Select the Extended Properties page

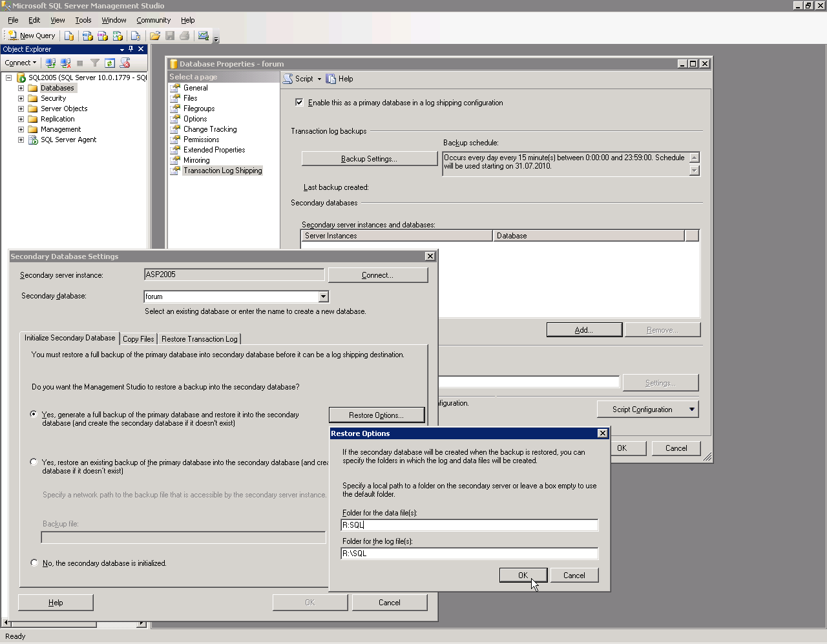[x=214, y=150]
